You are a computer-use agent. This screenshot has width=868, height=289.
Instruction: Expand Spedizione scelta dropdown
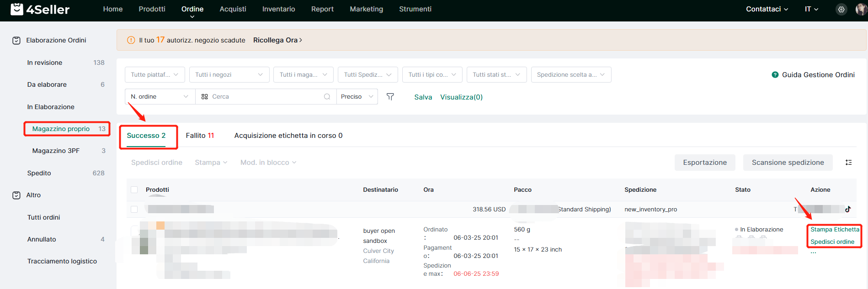pos(571,75)
